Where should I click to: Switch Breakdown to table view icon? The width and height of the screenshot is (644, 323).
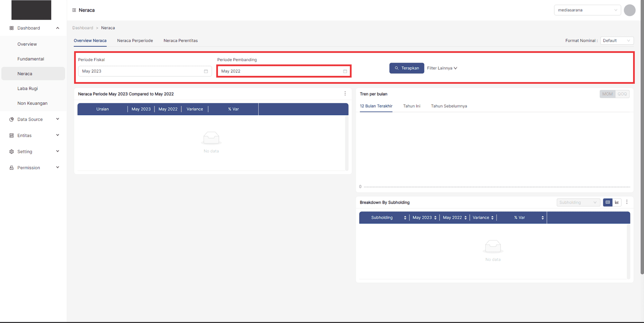tap(608, 202)
